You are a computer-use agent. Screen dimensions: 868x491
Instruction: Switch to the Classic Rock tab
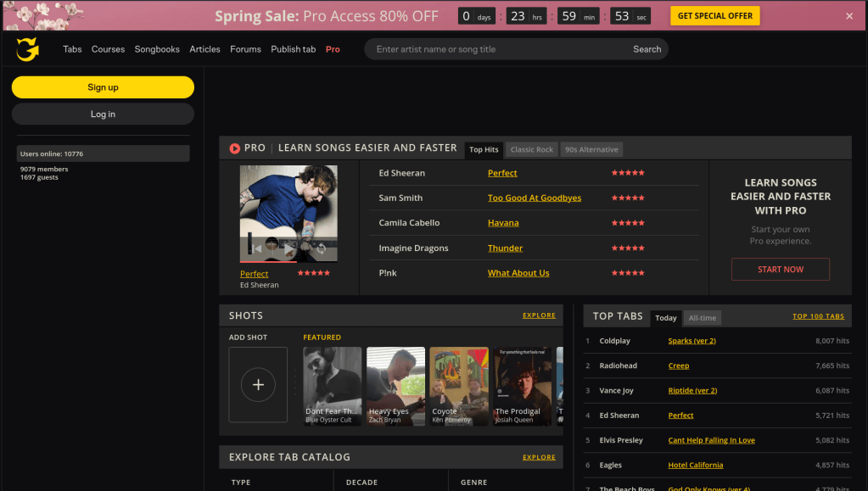click(532, 150)
